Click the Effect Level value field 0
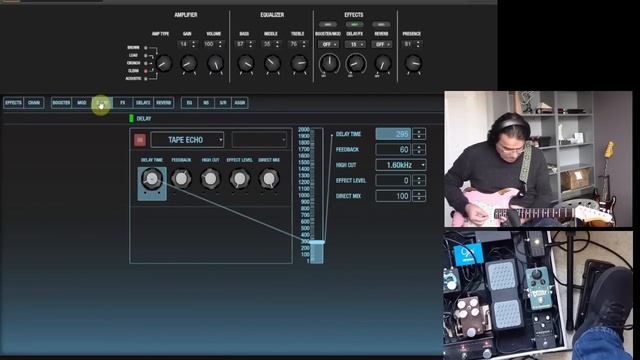Screen dimensions: 640x360 point(393,180)
